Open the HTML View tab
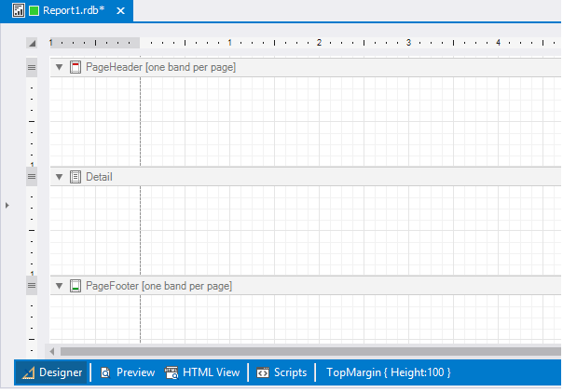The image size is (563, 392). [202, 372]
